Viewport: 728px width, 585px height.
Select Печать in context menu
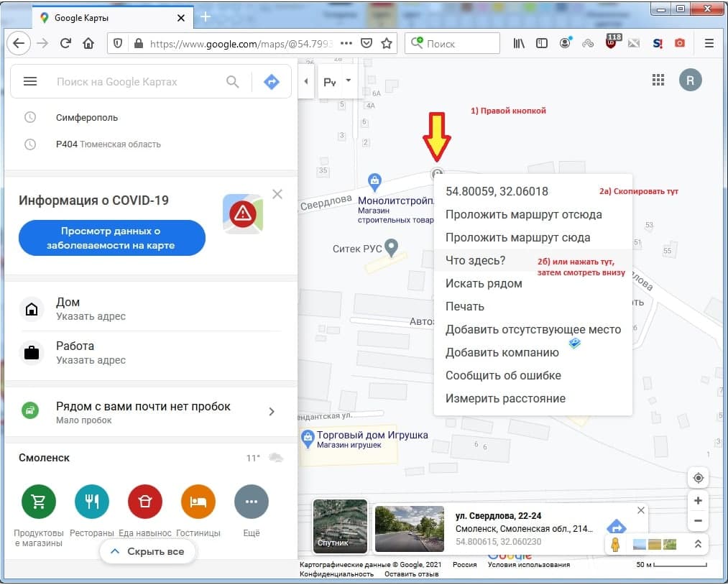pos(533,306)
